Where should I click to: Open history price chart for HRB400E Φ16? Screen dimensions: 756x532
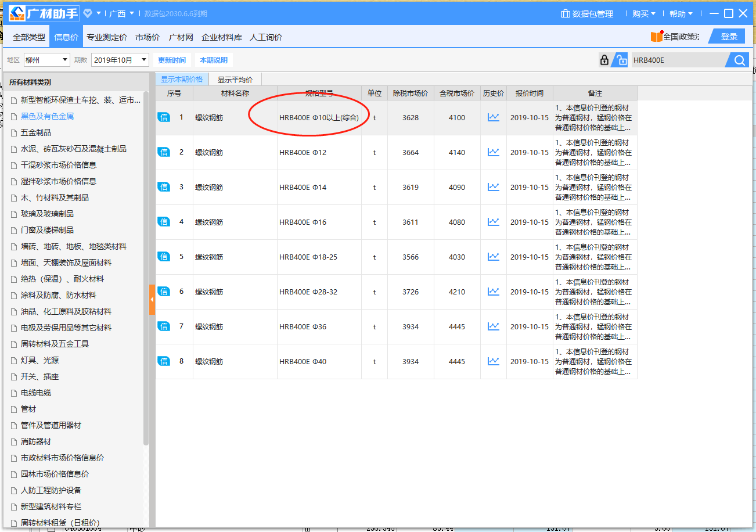pos(494,222)
